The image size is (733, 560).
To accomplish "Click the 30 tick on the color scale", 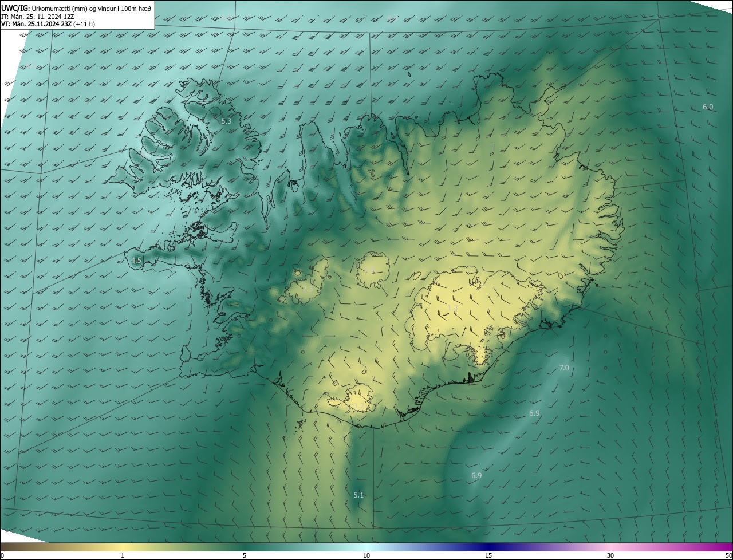I will [x=610, y=555].
